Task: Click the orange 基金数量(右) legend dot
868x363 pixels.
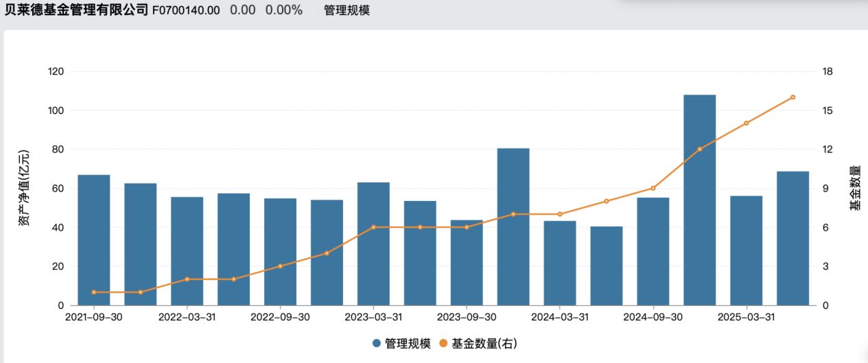Action: 443,343
